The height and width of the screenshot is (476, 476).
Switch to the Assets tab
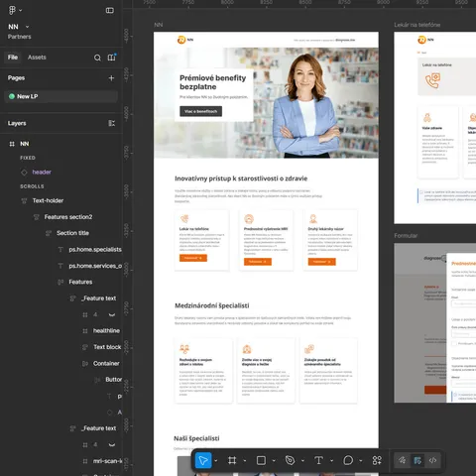pyautogui.click(x=37, y=58)
